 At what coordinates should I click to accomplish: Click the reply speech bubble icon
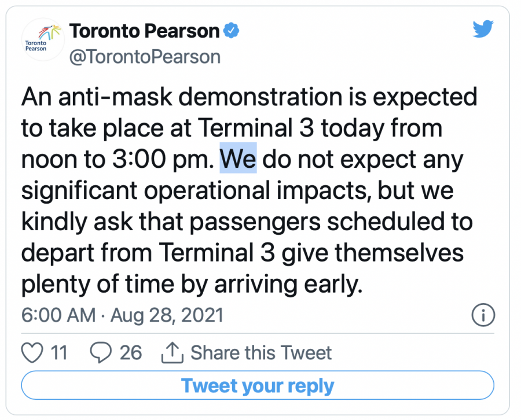(101, 352)
